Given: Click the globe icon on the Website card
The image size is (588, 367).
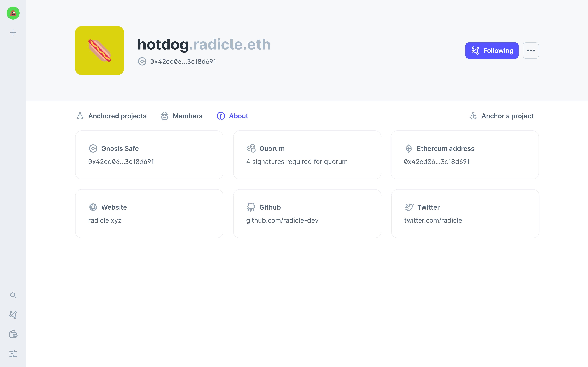Looking at the screenshot, I should (x=93, y=207).
